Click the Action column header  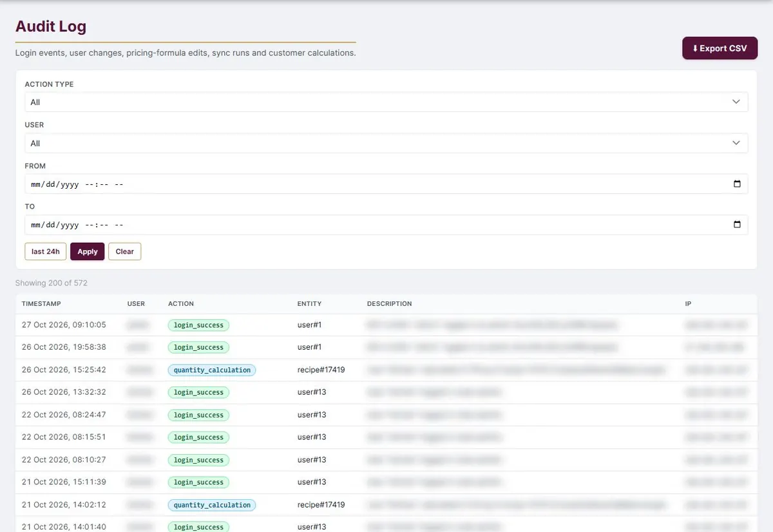[181, 303]
